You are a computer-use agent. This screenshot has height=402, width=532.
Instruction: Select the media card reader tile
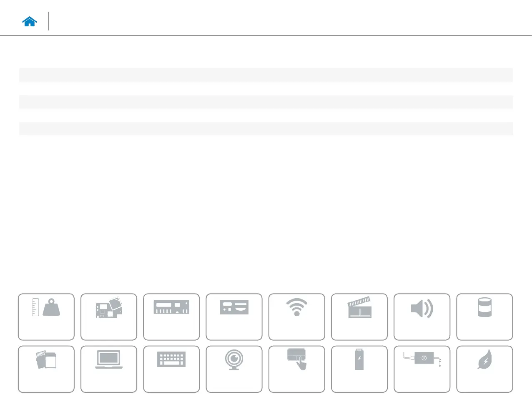46,369
